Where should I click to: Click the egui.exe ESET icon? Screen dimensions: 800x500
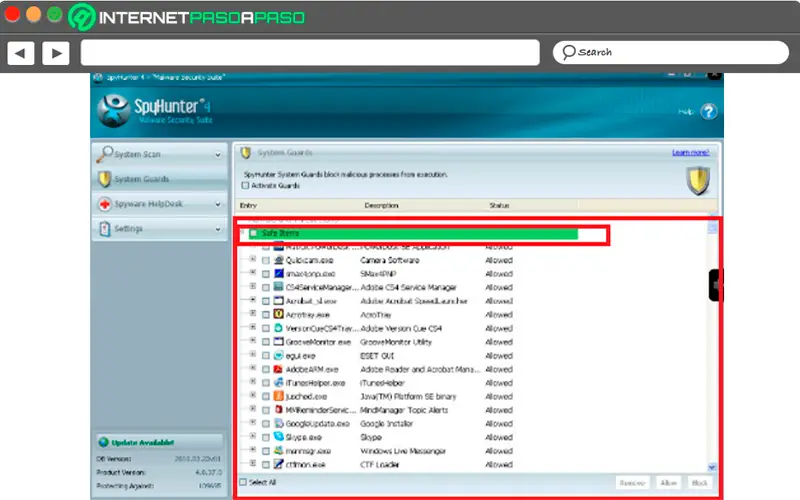[x=279, y=355]
